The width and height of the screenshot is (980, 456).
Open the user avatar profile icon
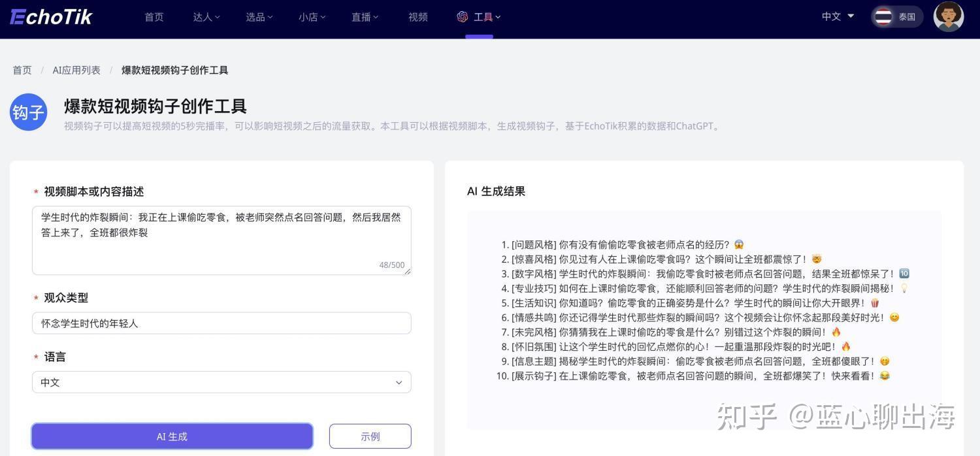[x=948, y=16]
